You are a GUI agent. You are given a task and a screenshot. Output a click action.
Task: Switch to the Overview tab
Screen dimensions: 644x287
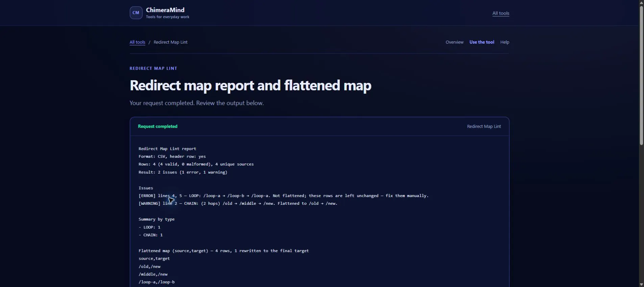tap(454, 42)
